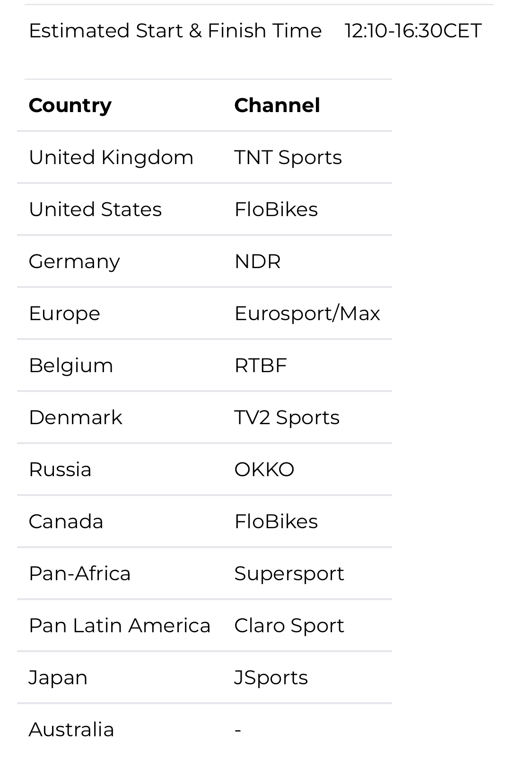Select the Channel column header

click(277, 105)
